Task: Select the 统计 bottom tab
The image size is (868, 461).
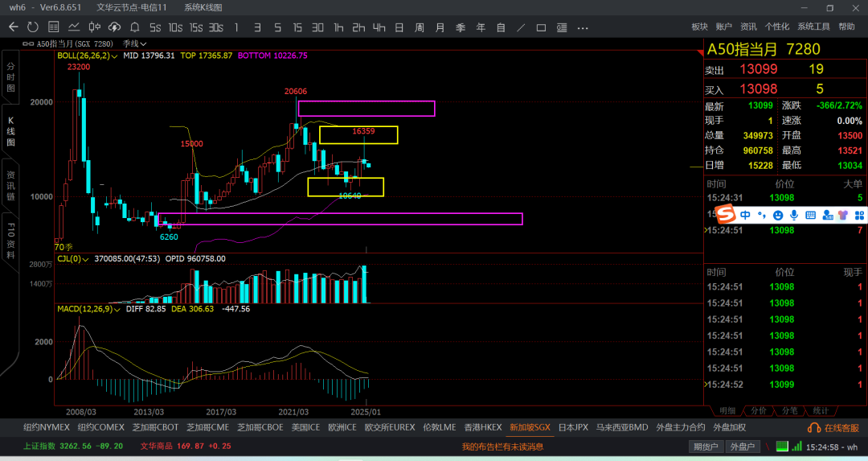Action: [x=821, y=410]
